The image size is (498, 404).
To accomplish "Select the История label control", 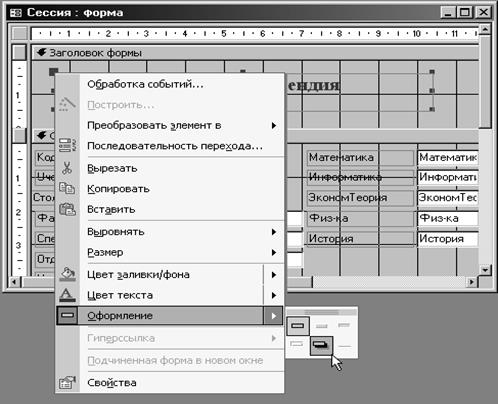I will click(360, 239).
